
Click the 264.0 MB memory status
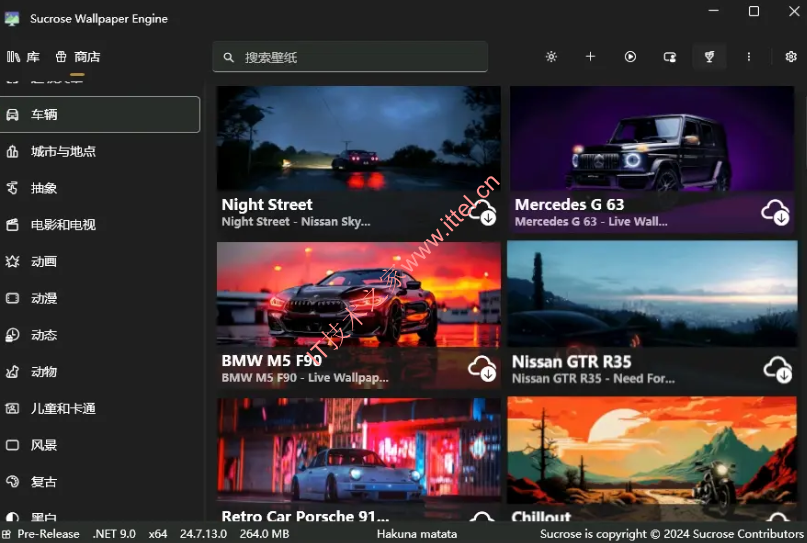pyautogui.click(x=265, y=534)
